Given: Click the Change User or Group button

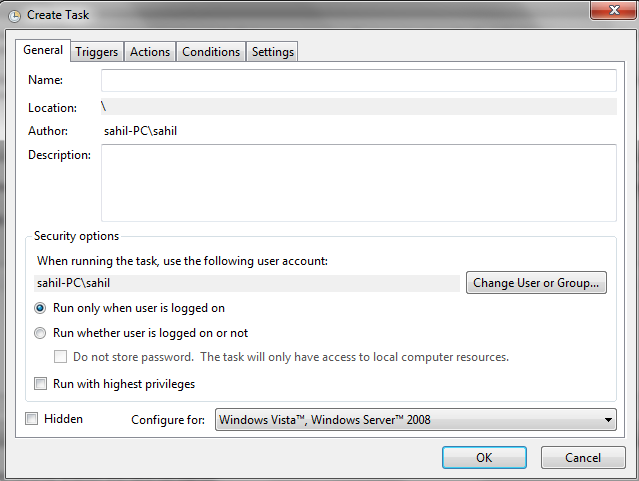Looking at the screenshot, I should pos(536,282).
